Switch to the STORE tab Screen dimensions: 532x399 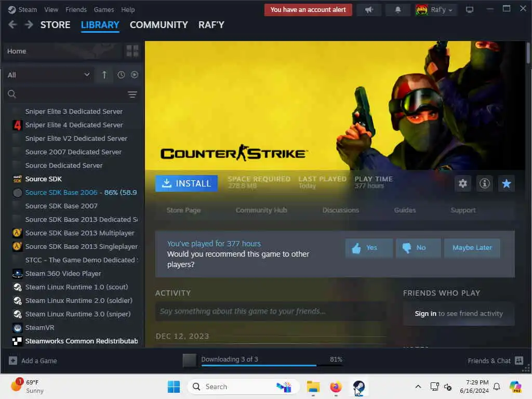click(x=55, y=25)
